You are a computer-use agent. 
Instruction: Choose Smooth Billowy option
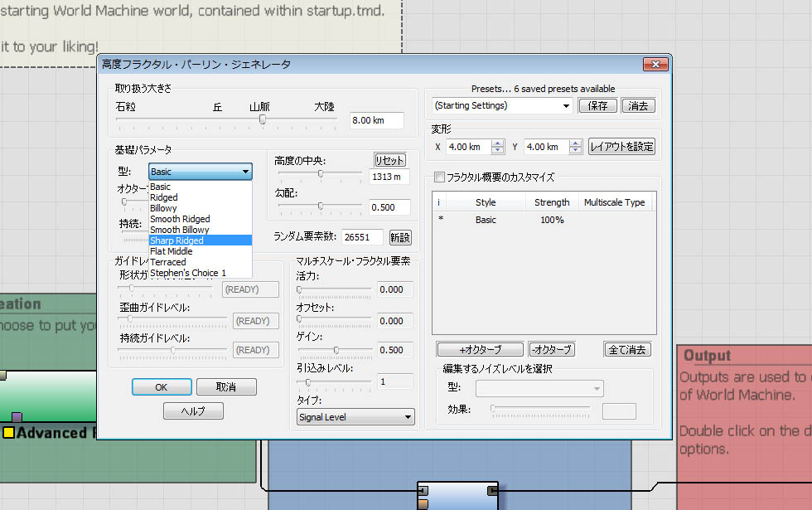click(200, 230)
